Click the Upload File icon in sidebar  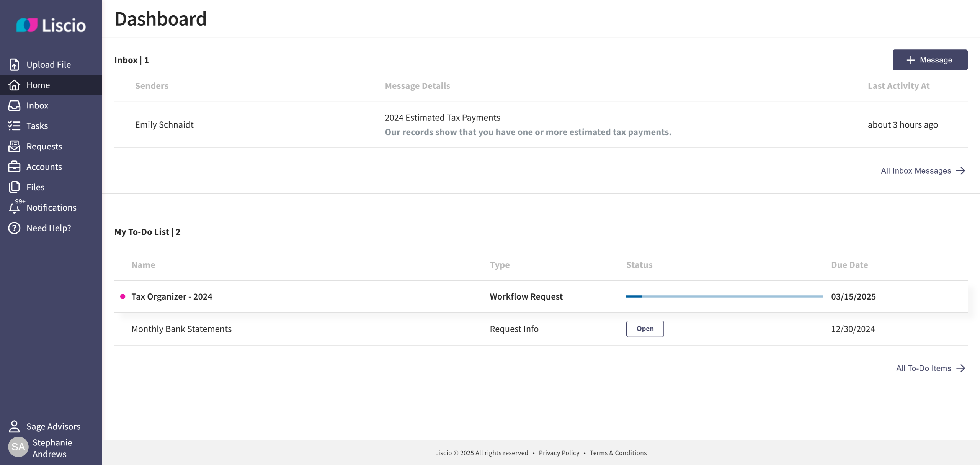[x=14, y=64]
